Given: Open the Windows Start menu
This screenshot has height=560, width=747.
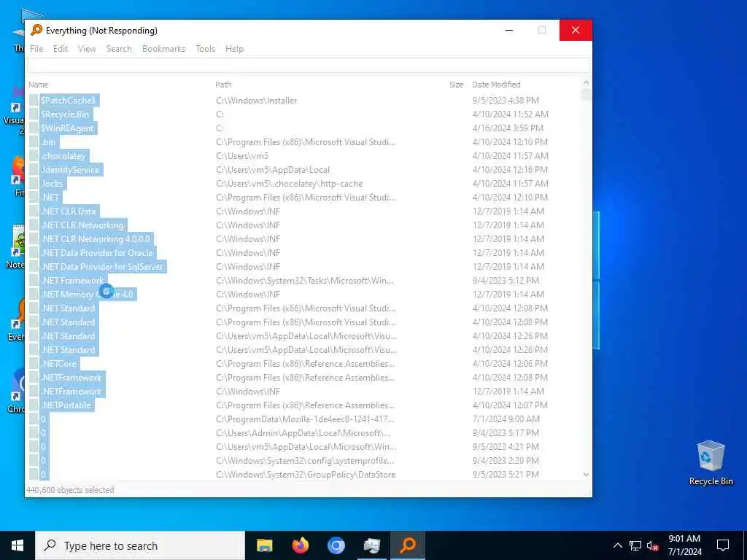Looking at the screenshot, I should tap(18, 545).
